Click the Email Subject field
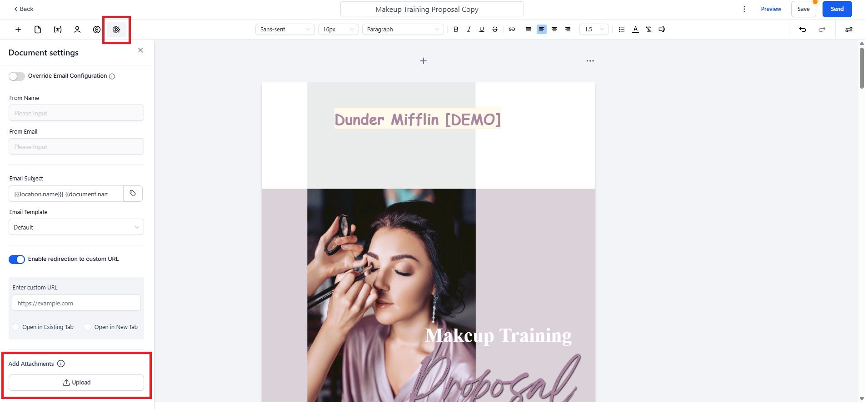The height and width of the screenshot is (409, 868). (66, 194)
